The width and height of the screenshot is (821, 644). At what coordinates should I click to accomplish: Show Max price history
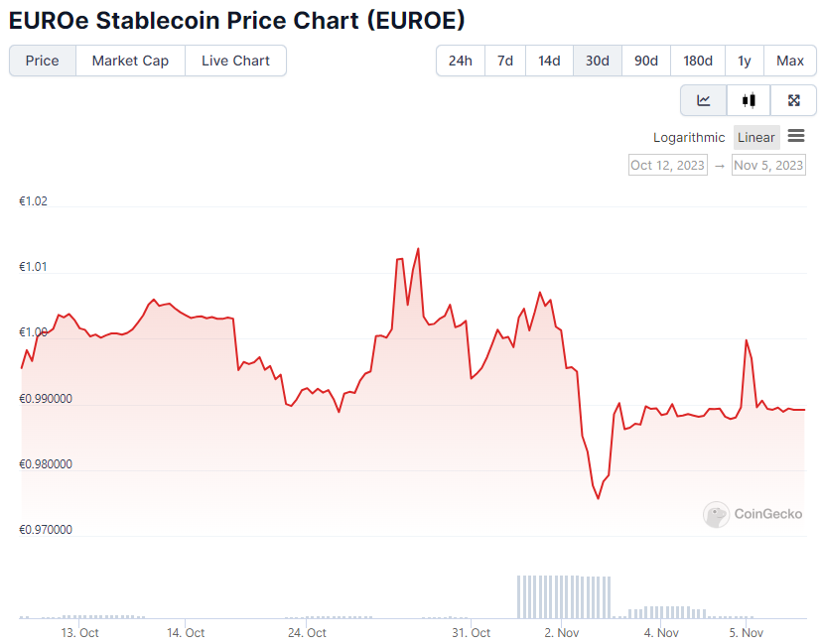coord(790,61)
